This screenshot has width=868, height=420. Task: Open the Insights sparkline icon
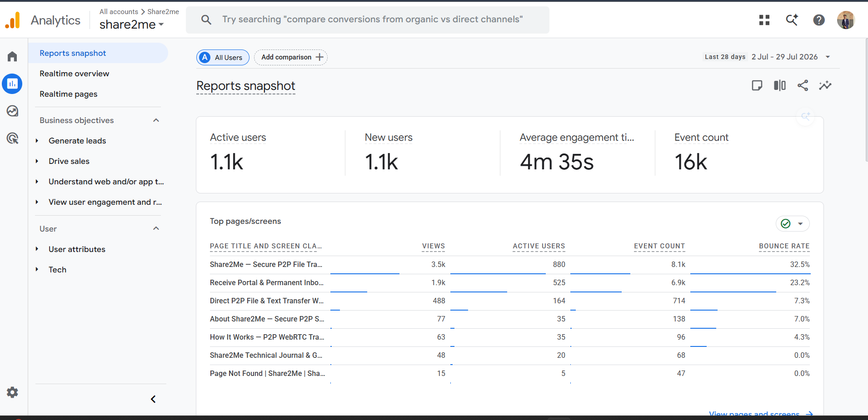click(x=825, y=85)
